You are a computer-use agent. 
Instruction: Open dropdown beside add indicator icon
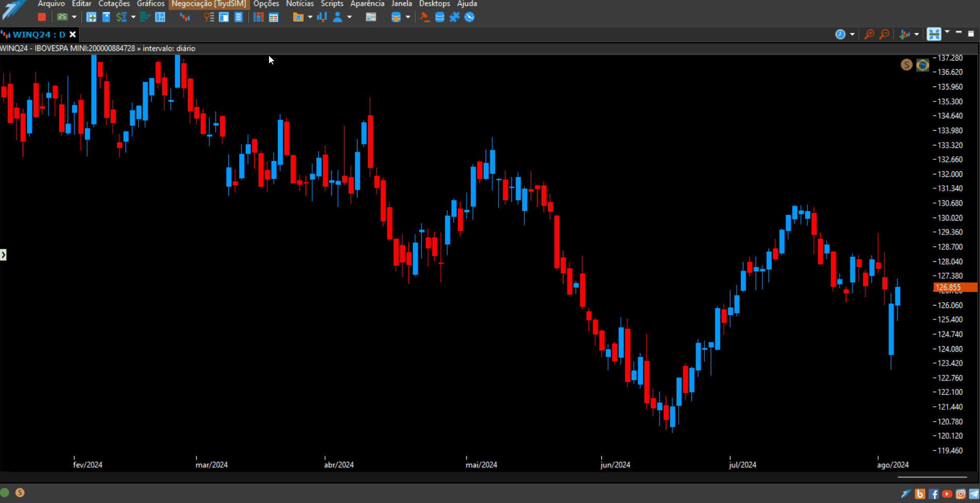coord(917,34)
